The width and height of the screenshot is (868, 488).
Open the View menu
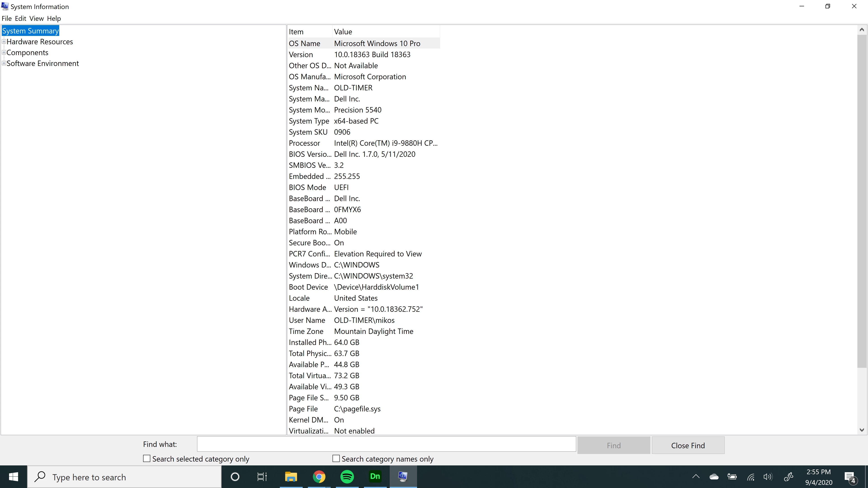[36, 19]
